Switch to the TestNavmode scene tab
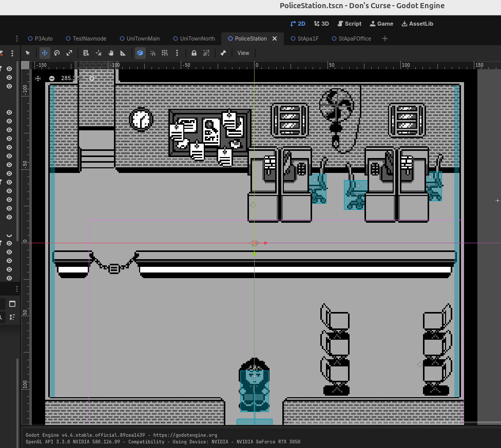Viewport: 501px width, 448px height. tap(86, 38)
